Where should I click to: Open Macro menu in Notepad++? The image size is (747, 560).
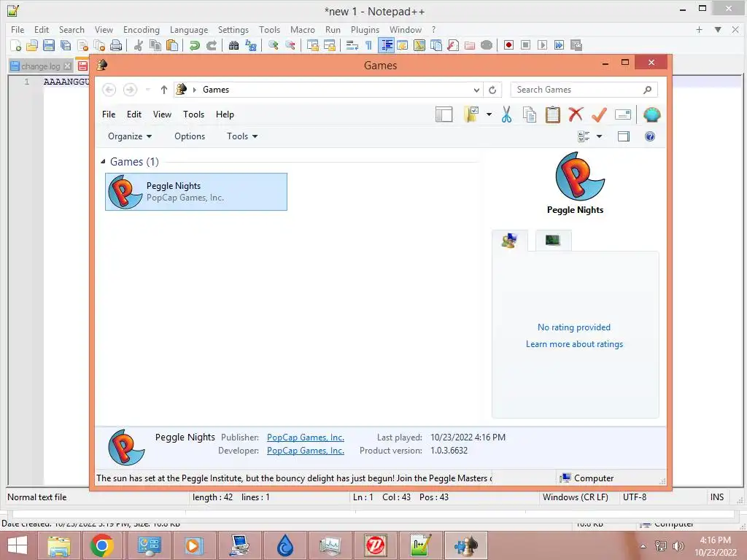(x=303, y=29)
